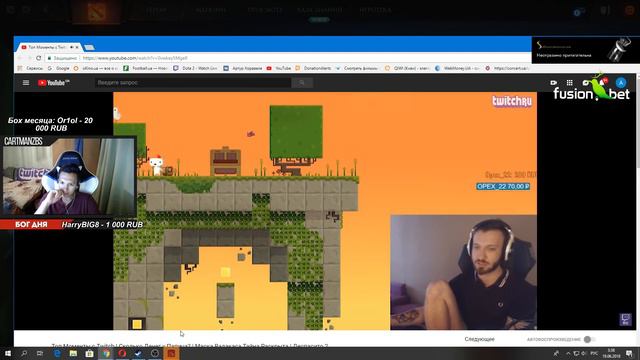640x360 pixels.
Task: Click the YouTube video player area
Action: [325, 211]
